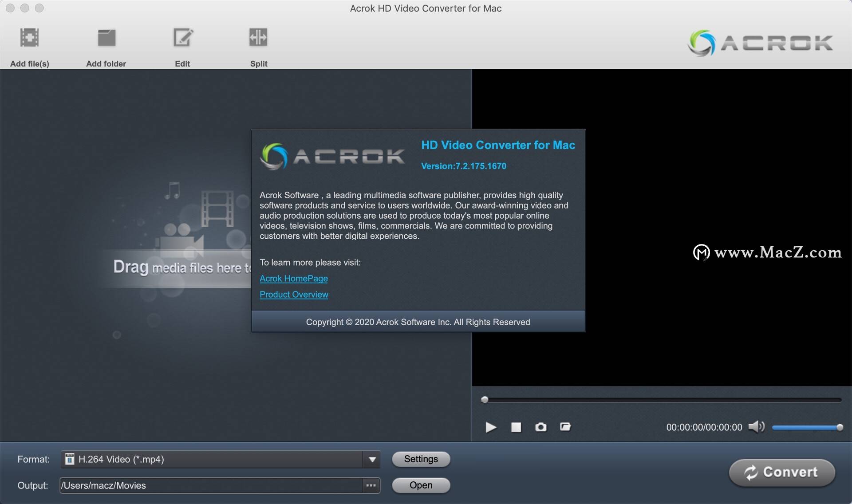
Task: Mute audio via the speaker icon
Action: pos(756,427)
